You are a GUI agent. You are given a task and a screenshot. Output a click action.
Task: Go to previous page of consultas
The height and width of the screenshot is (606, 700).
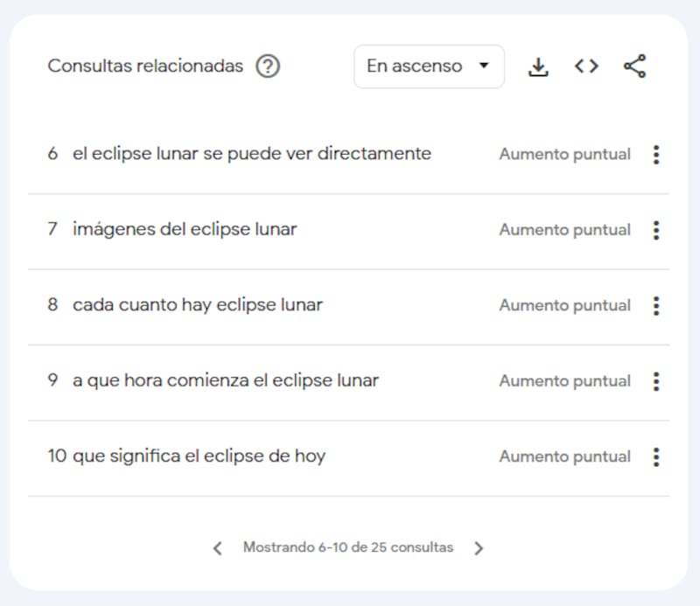pos(217,548)
